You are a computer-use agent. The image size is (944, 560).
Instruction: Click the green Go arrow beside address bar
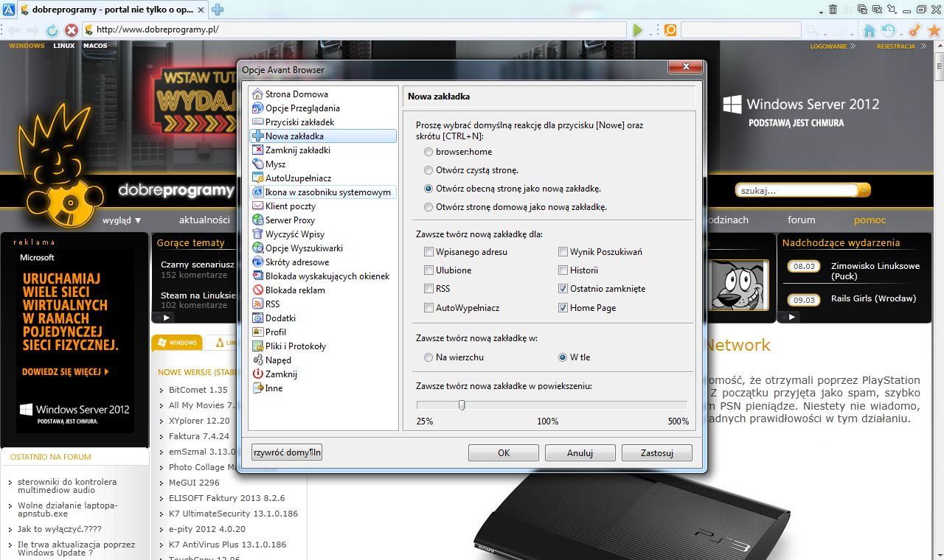pyautogui.click(x=638, y=30)
